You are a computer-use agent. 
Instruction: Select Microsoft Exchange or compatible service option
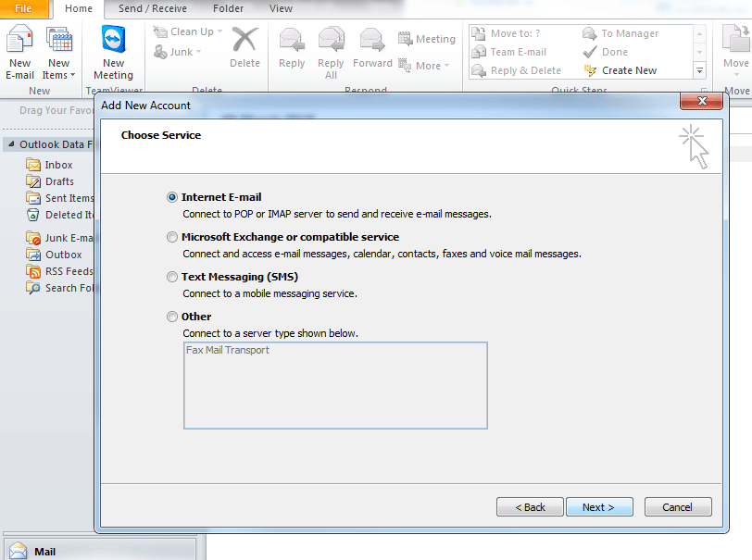(x=172, y=237)
